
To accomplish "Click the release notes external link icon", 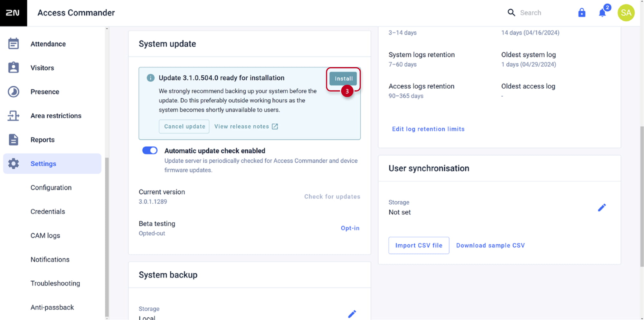I will pyautogui.click(x=275, y=126).
